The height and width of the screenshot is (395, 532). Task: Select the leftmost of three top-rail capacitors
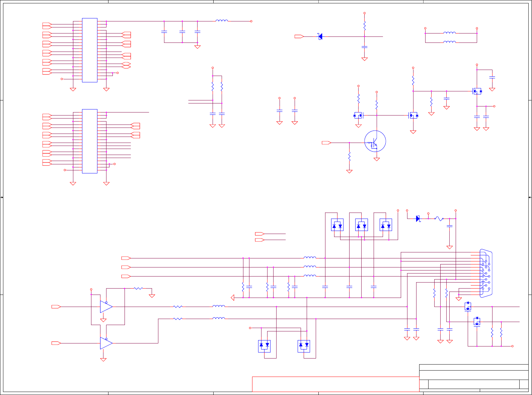click(x=164, y=32)
